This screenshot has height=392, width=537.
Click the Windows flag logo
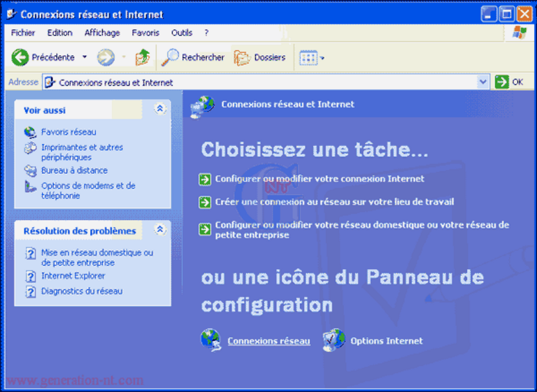click(520, 33)
